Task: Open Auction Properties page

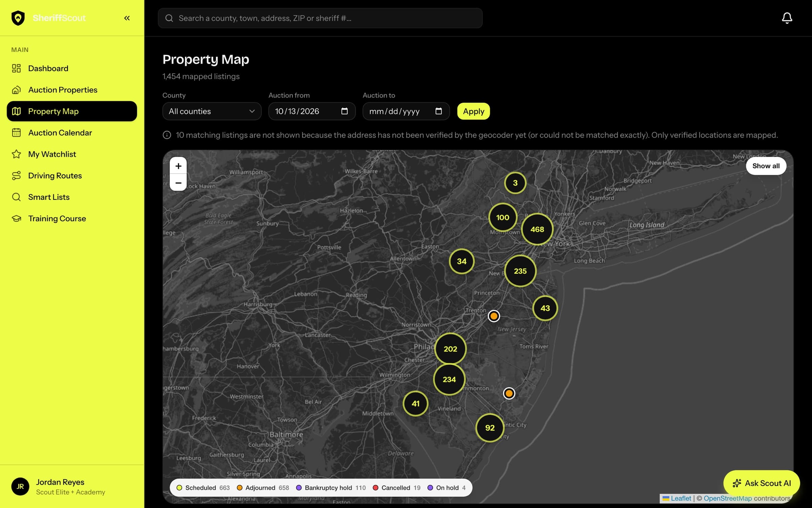Action: tap(72, 90)
